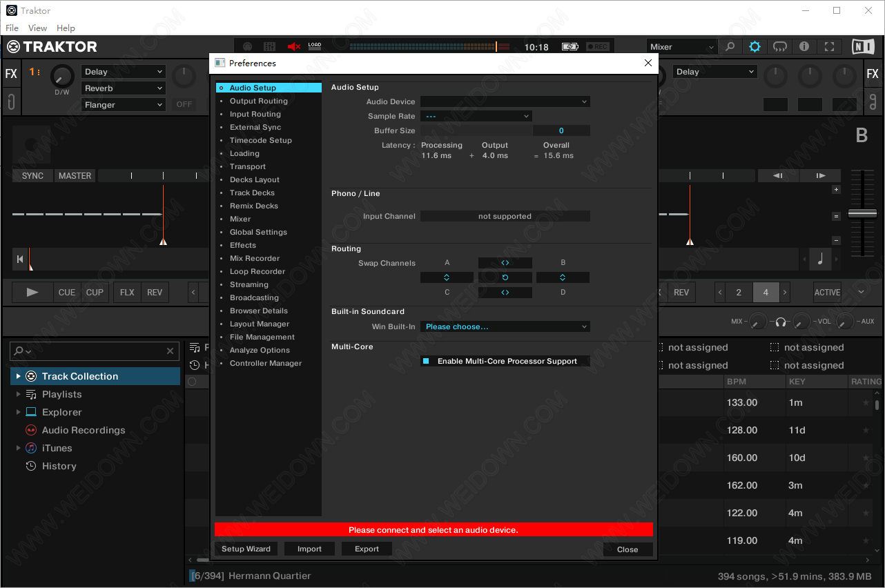Click the blue Preferences gear icon

point(755,47)
